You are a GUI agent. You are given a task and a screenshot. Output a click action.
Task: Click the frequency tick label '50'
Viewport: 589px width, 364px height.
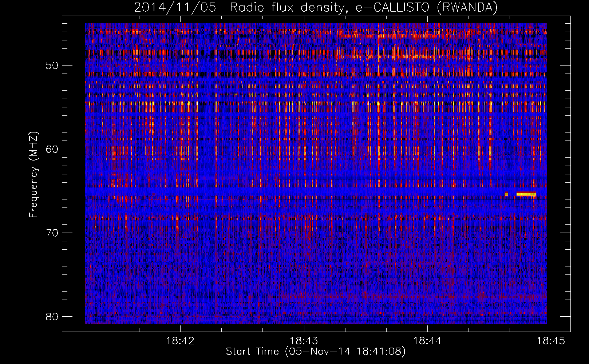pos(52,66)
